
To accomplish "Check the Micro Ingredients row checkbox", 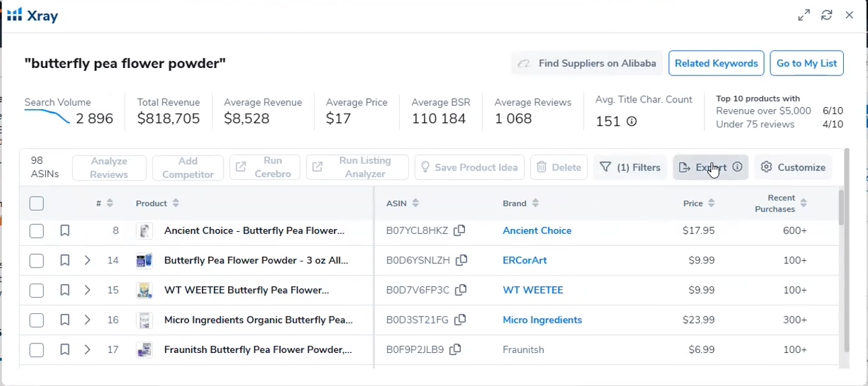I will coord(36,320).
